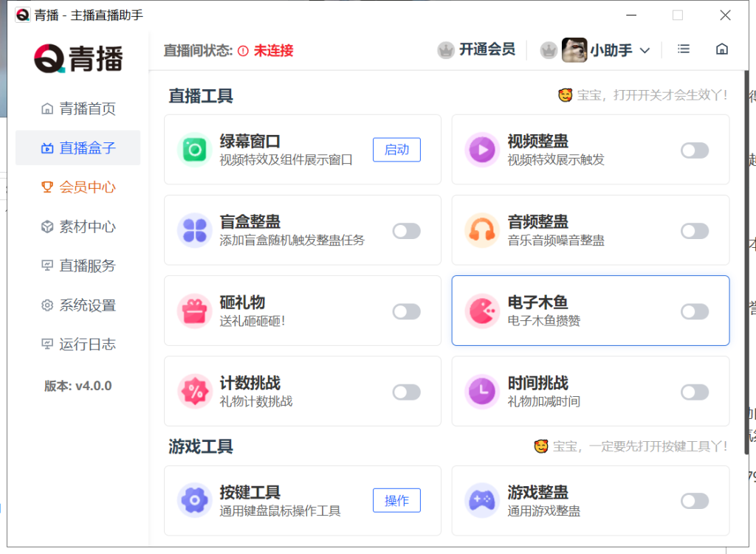Click the 电子木鱼 pac-man icon
The image size is (756, 554).
coord(482,311)
